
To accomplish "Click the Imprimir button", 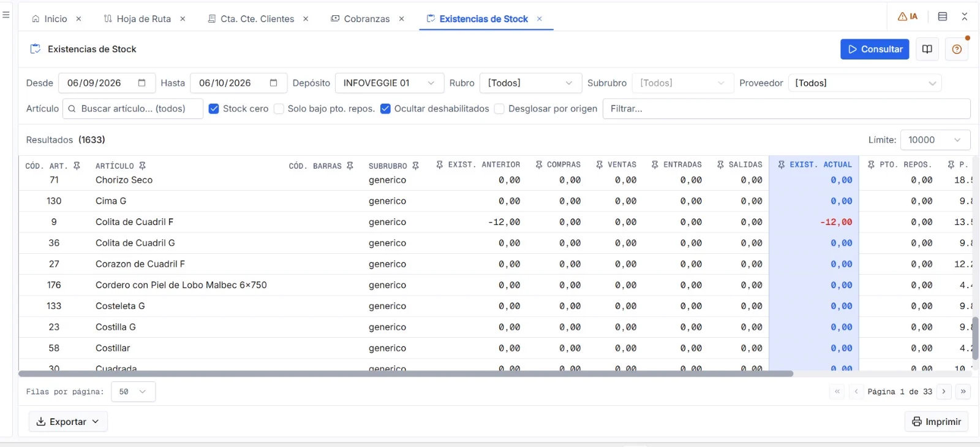I will (x=937, y=421).
